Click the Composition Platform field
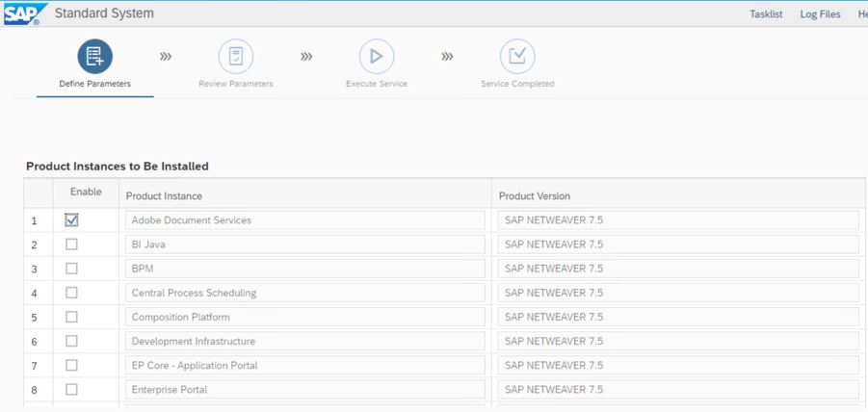868x412 pixels. click(x=305, y=317)
